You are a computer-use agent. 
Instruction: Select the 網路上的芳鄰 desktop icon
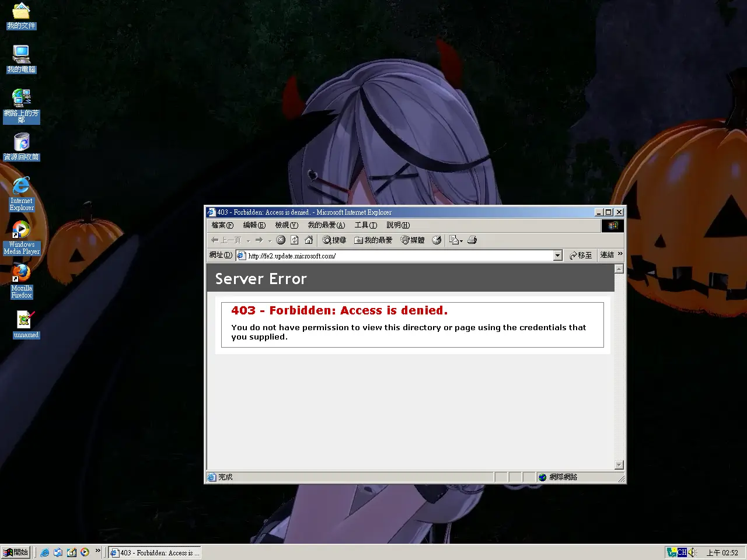[x=21, y=106]
